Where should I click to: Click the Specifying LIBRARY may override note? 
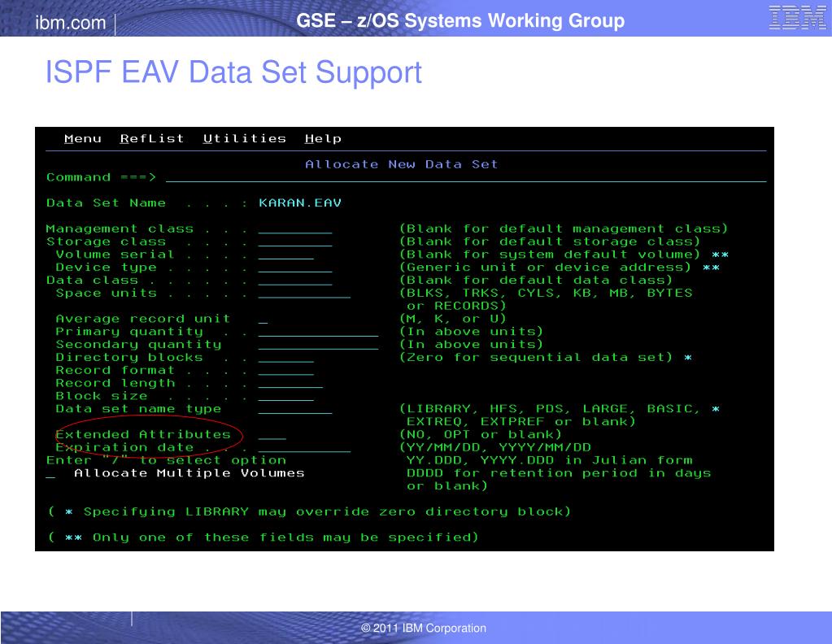pyautogui.click(x=309, y=512)
